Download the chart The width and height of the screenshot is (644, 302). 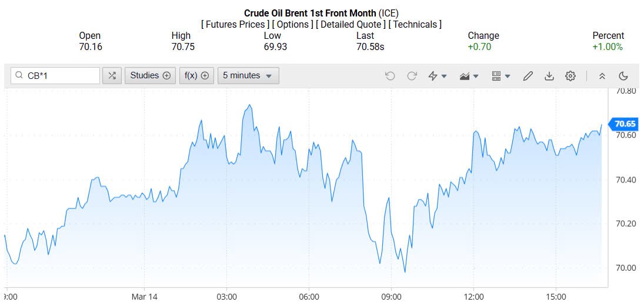coord(549,76)
